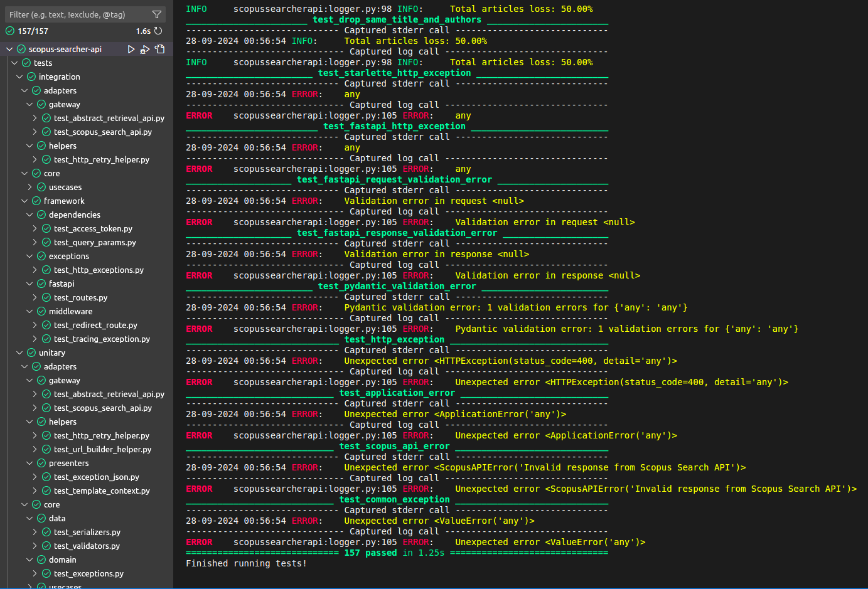Viewport: 868px width, 589px height.
Task: Run tests on the scopus-searcher-api row
Action: [x=131, y=49]
